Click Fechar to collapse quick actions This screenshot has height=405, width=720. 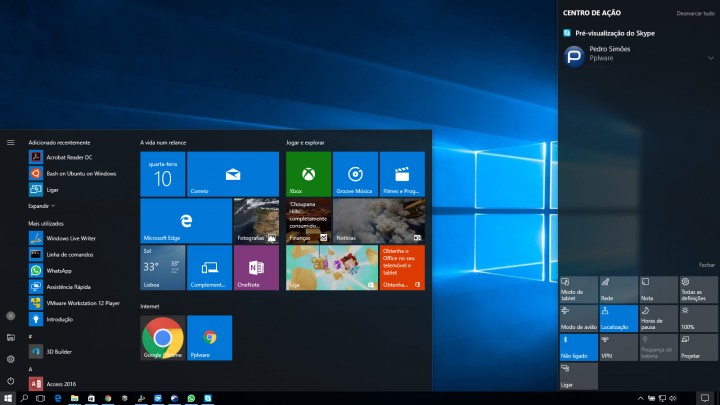(x=706, y=265)
